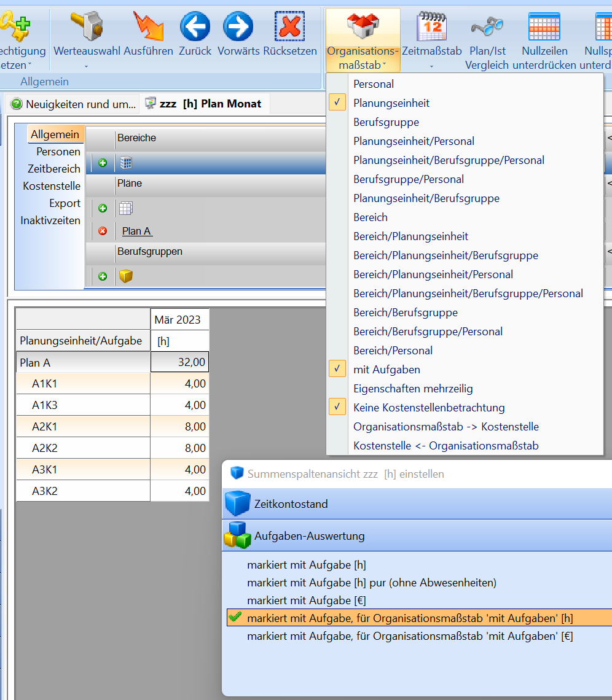Collapse the Aufgaben-Auswertung section
This screenshot has height=700, width=612.
pyautogui.click(x=309, y=536)
